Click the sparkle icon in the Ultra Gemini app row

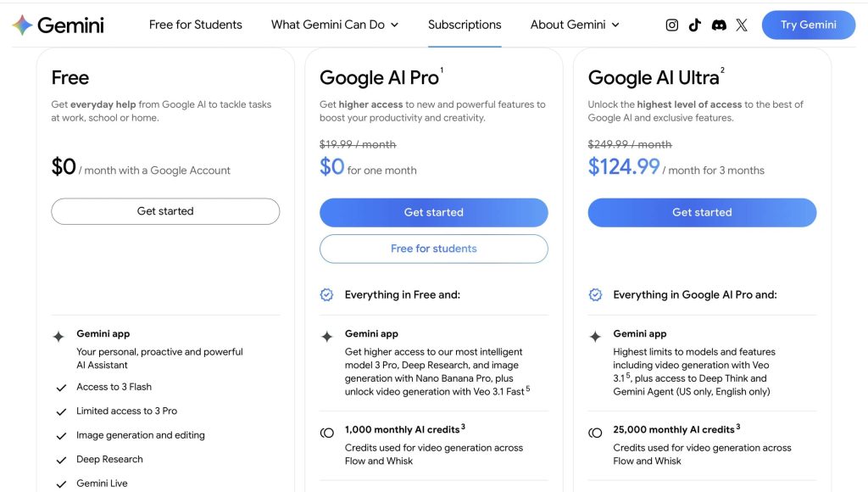(595, 337)
